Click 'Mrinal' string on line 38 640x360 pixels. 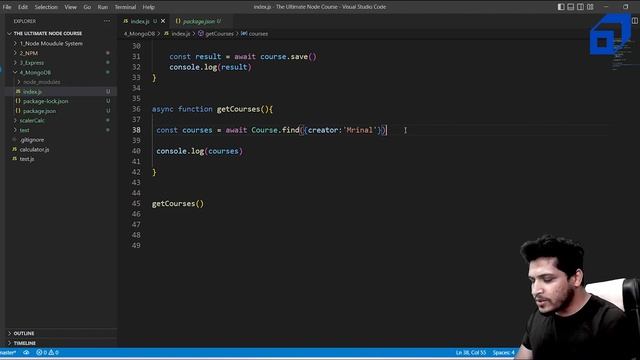(360, 130)
